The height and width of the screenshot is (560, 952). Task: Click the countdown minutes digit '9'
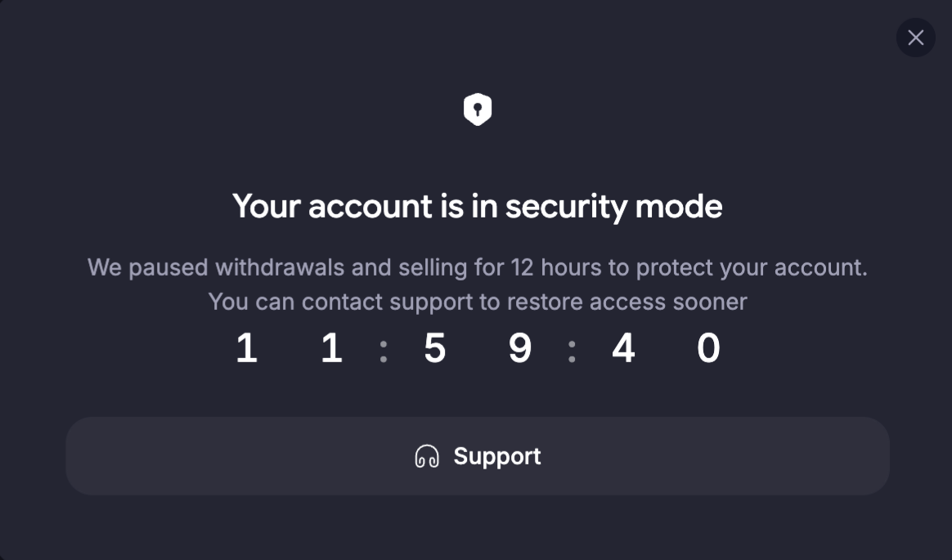[519, 348]
